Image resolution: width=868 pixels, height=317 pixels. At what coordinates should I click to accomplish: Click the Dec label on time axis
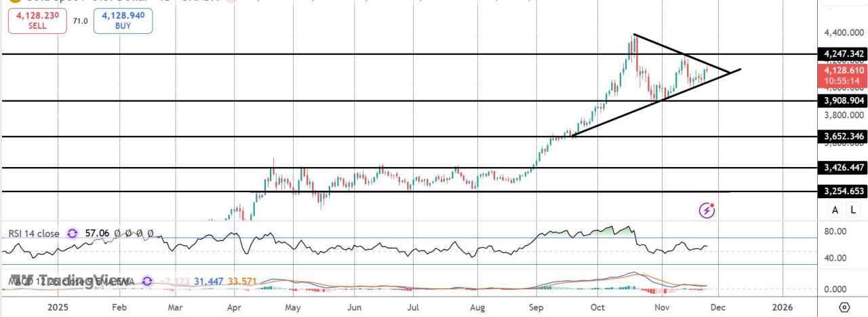(719, 307)
